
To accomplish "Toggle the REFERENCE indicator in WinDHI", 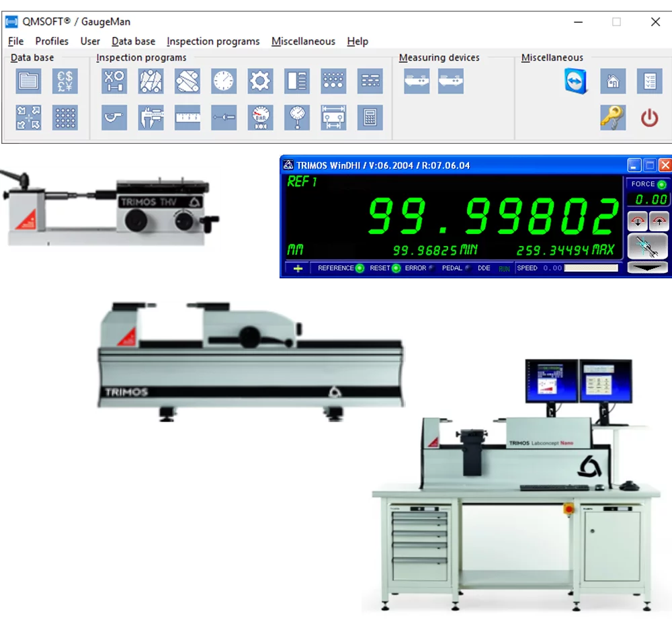I will click(360, 268).
